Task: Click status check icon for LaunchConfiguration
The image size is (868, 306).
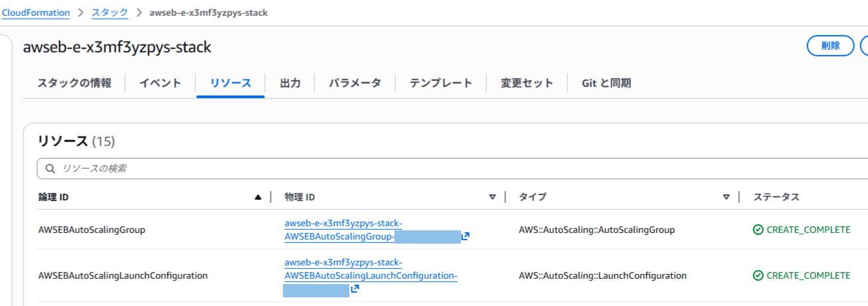Action: 758,275
